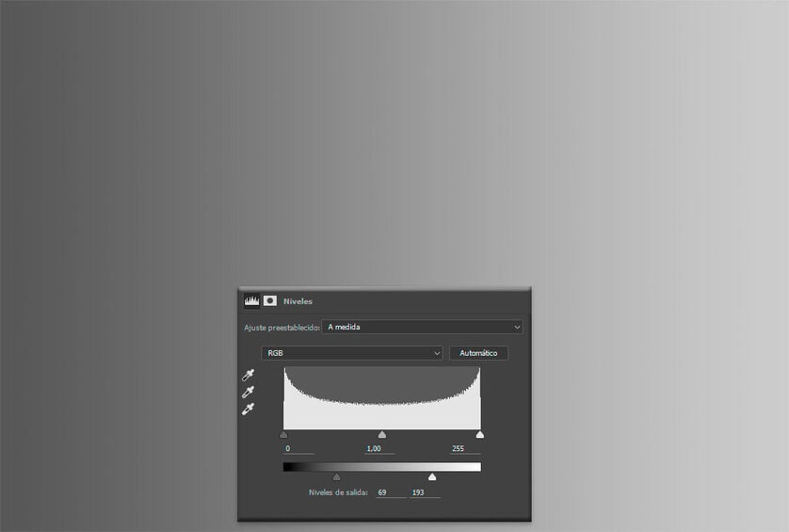Screen dimensions: 789x532
Task: Click the input shadow value field 0
Action: [298, 448]
